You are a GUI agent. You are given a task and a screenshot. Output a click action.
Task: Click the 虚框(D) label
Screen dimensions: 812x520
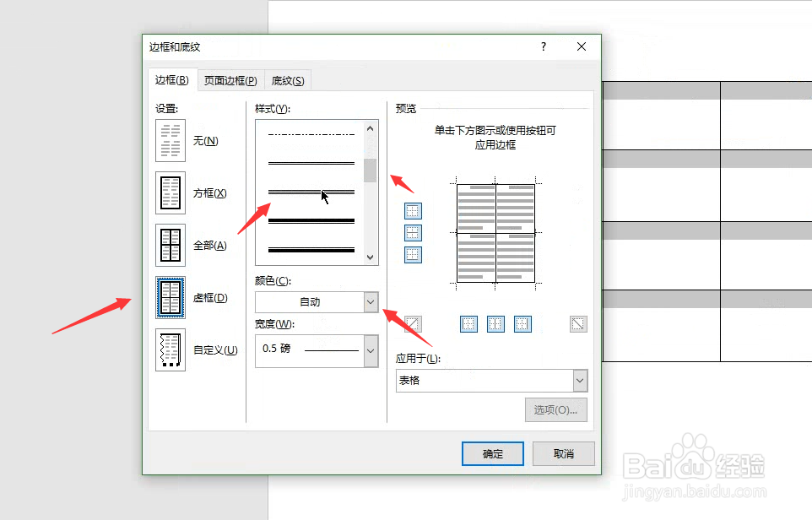pyautogui.click(x=210, y=298)
